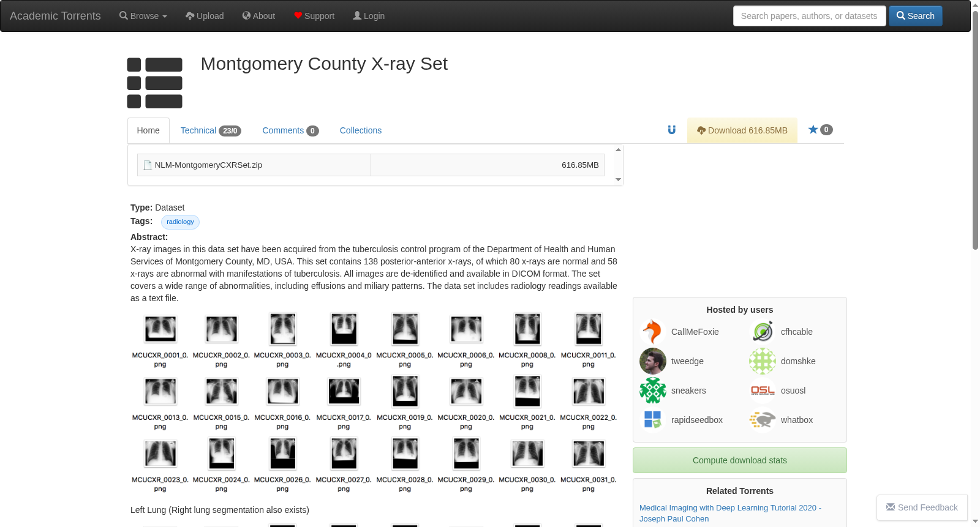Screen dimensions: 980x527
Task: Open tweedge's profile photo
Action: (653, 361)
